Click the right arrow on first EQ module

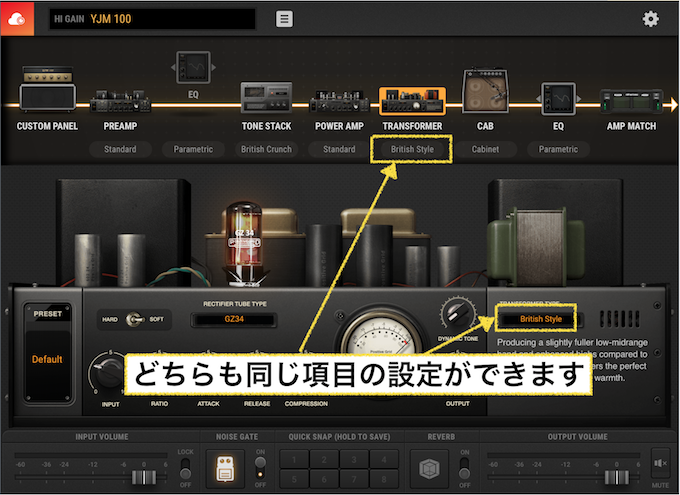(213, 67)
